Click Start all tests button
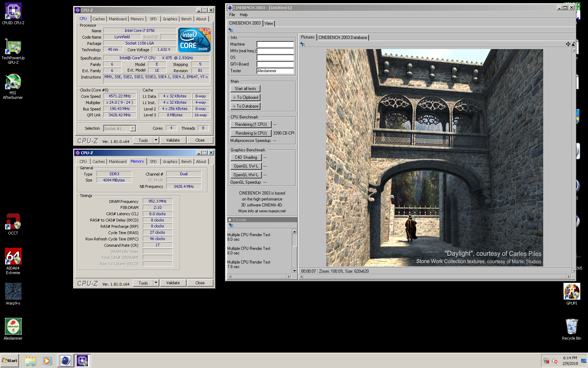Image resolution: width=588 pixels, height=368 pixels. [x=245, y=89]
